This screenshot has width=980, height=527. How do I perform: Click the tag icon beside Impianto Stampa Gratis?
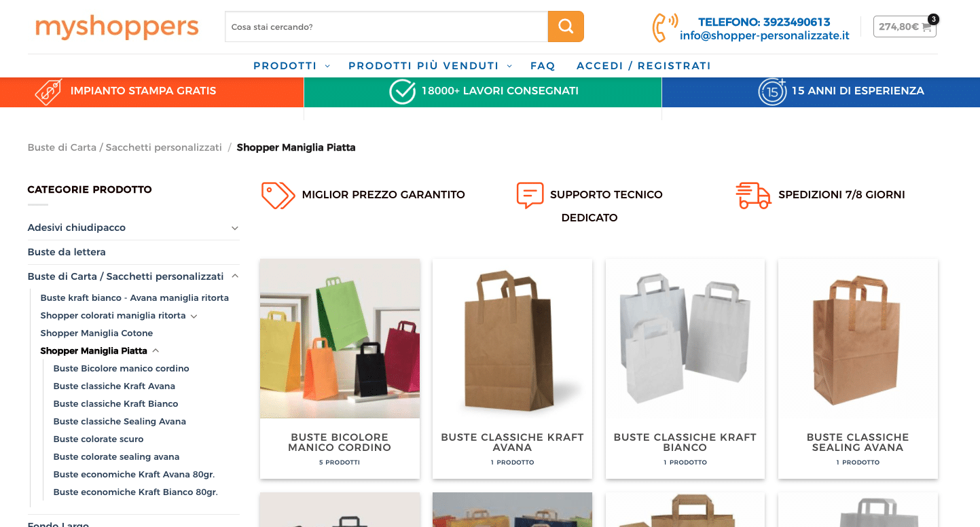tap(49, 92)
